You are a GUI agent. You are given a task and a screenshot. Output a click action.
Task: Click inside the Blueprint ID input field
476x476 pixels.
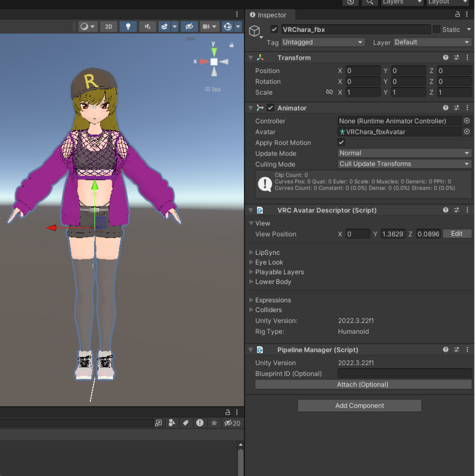click(404, 373)
